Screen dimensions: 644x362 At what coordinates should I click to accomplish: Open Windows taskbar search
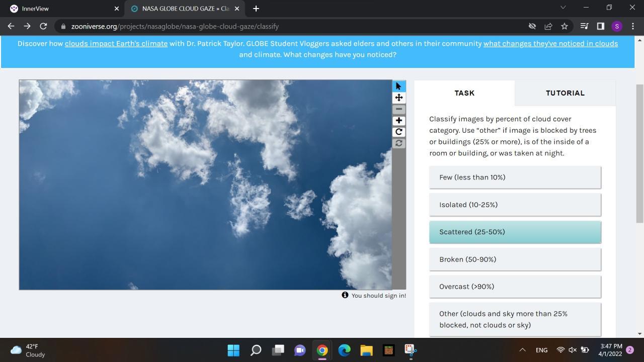coord(256,350)
